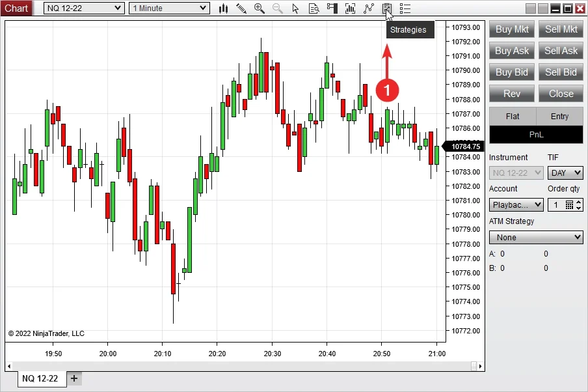588x392 pixels.
Task: Open the drawing tools pencil icon
Action: click(241, 8)
